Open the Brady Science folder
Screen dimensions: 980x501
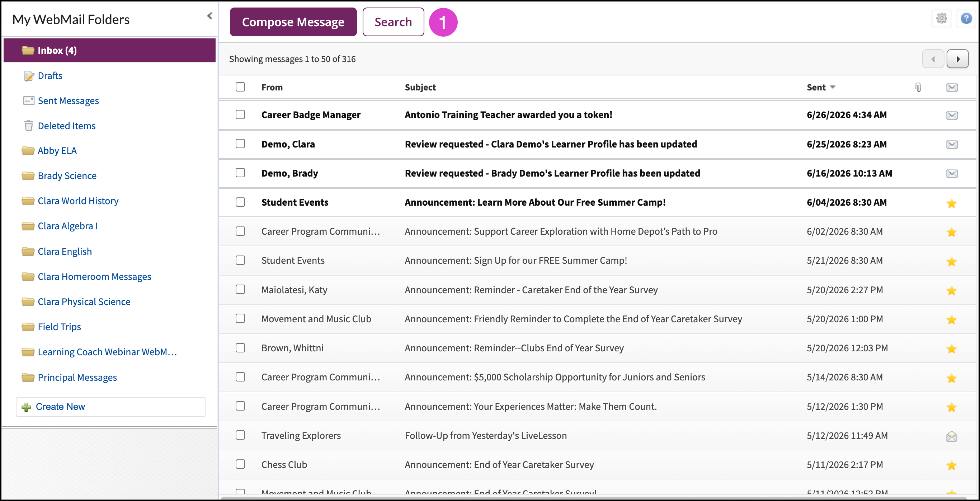[67, 176]
